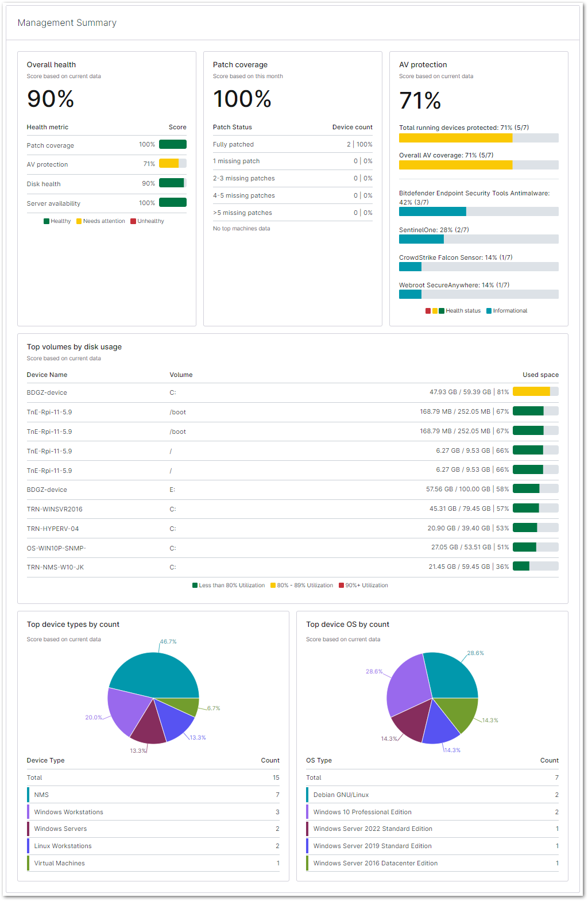Viewport: 588px width, 901px height.
Task: Click the CrowdStrike Falcon Sensor coverage bar
Action: point(478,267)
